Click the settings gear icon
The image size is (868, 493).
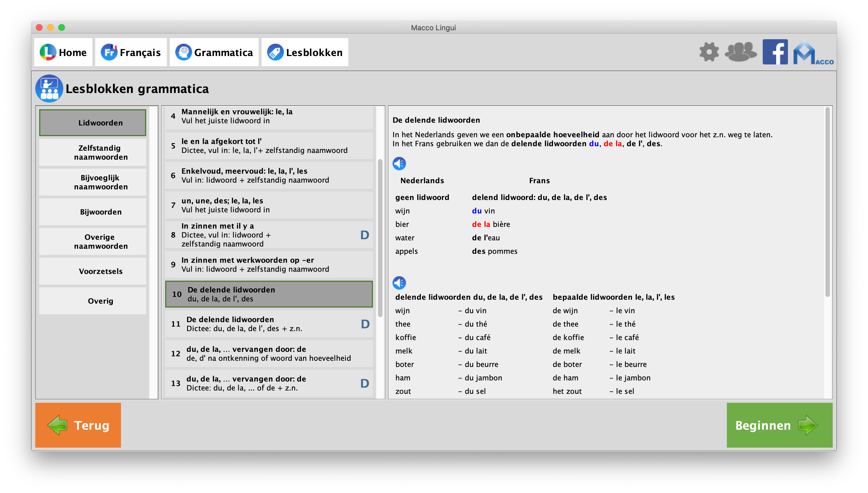709,52
